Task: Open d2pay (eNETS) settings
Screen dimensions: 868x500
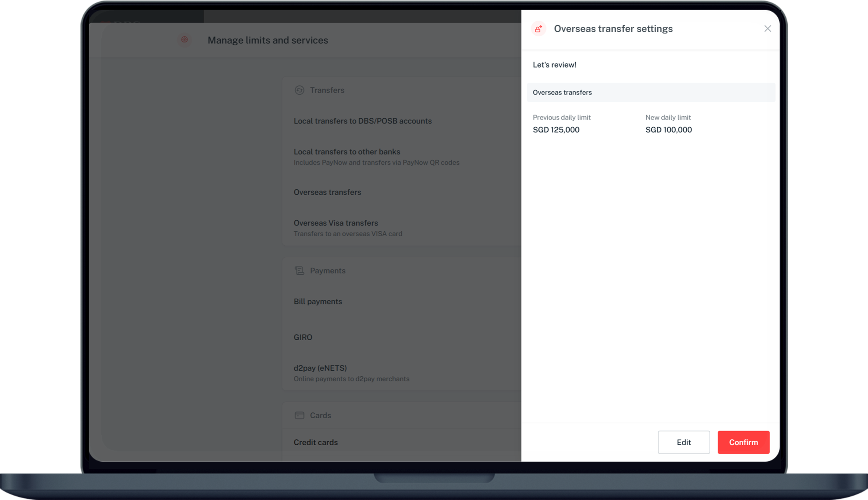Action: coord(320,368)
